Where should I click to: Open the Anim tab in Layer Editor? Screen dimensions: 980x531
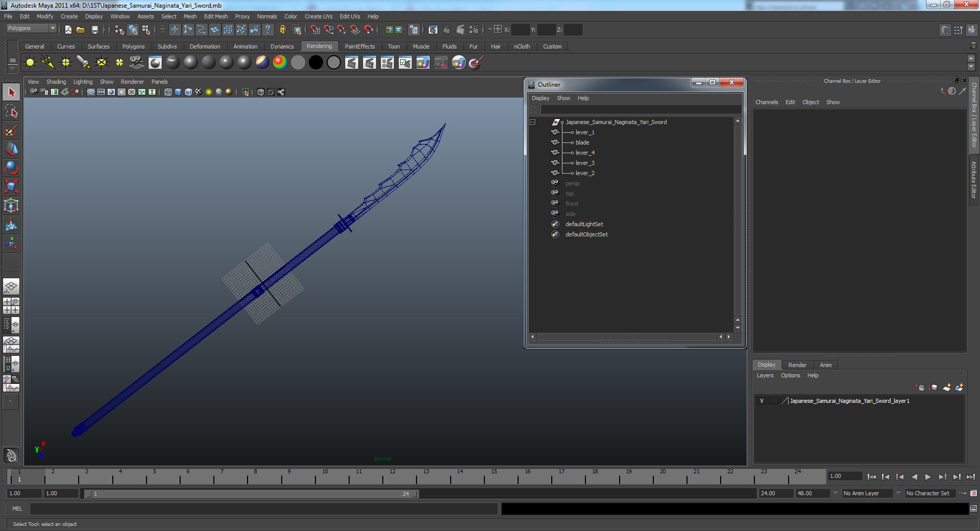click(x=826, y=365)
